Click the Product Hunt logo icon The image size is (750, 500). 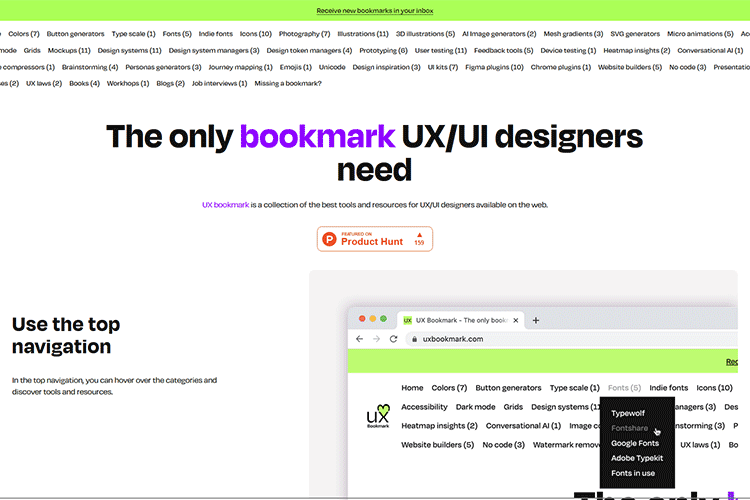pyautogui.click(x=330, y=239)
